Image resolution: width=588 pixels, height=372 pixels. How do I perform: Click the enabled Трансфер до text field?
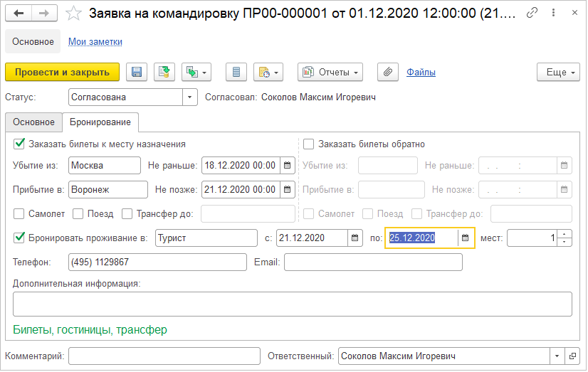pyautogui.click(x=248, y=214)
